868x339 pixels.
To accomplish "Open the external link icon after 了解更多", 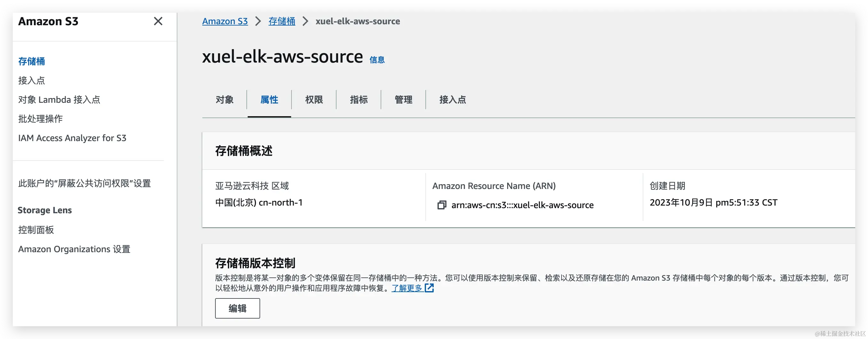I will click(x=429, y=288).
